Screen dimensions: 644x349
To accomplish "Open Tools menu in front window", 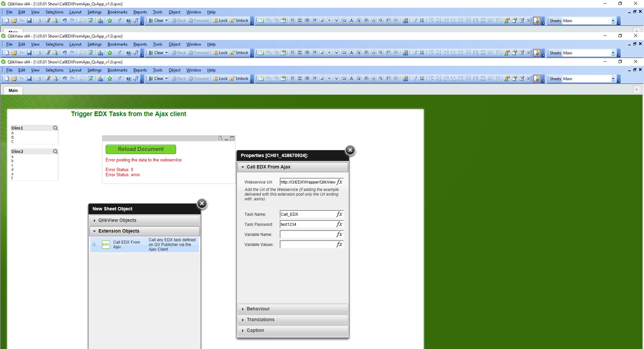I will pyautogui.click(x=157, y=70).
